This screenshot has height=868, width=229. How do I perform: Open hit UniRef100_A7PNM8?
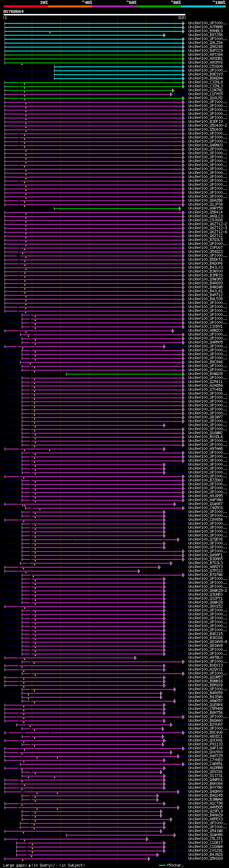(x=205, y=27)
